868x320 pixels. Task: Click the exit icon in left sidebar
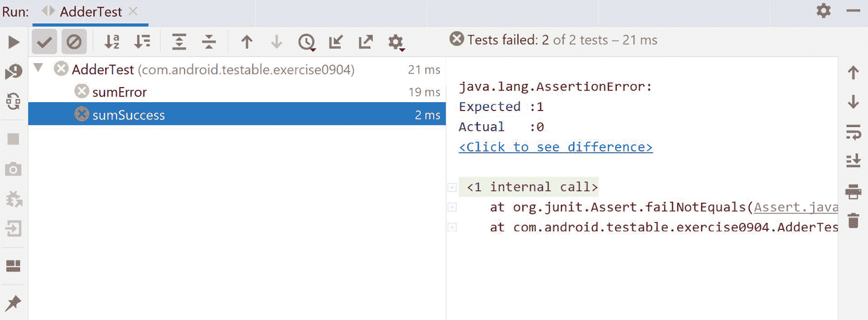pos(14,228)
